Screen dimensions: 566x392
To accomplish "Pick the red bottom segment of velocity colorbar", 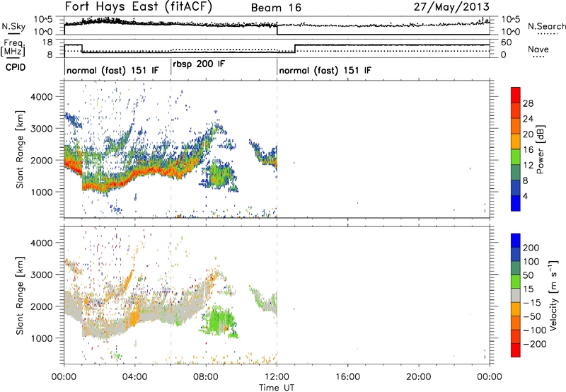I will (516, 350).
